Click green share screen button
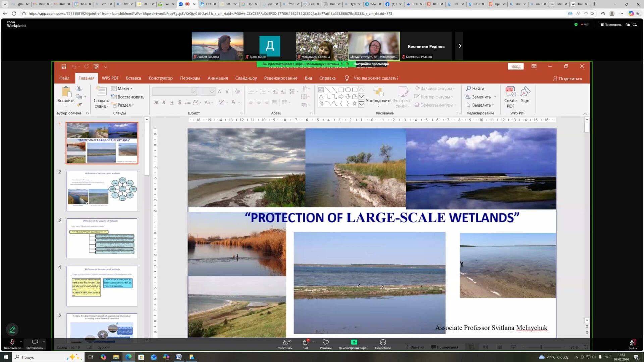644x362 pixels. click(354, 342)
